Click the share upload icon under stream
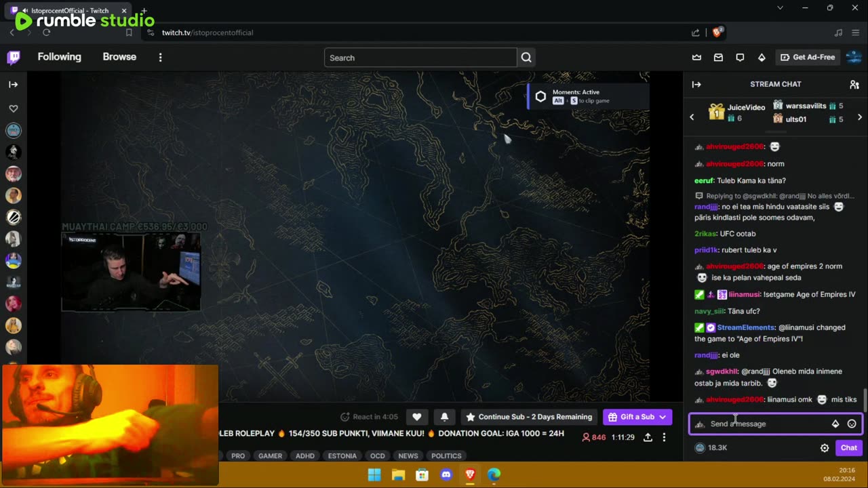The height and width of the screenshot is (488, 868). 648,437
